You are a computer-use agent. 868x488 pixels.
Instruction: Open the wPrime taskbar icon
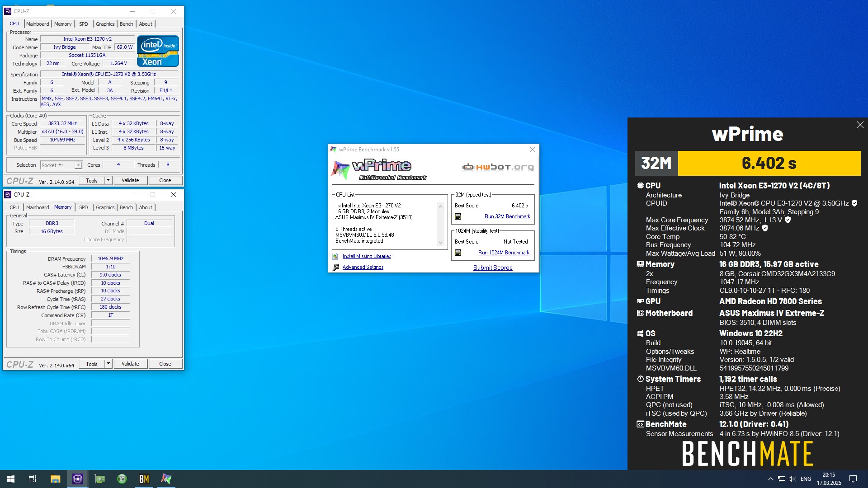[x=166, y=479]
